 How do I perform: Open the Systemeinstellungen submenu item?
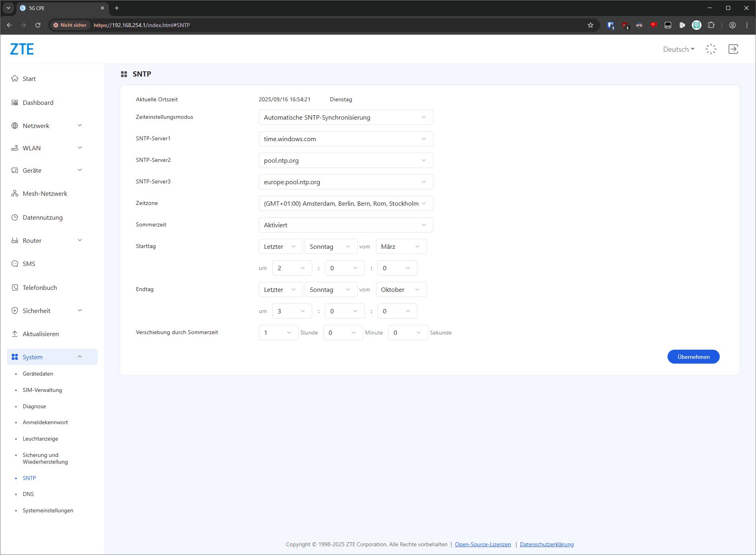pyautogui.click(x=48, y=510)
